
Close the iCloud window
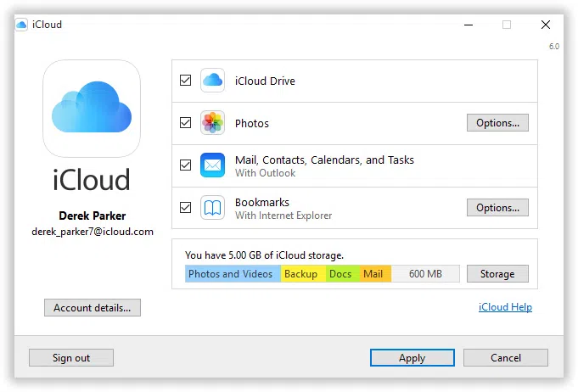[x=546, y=25]
